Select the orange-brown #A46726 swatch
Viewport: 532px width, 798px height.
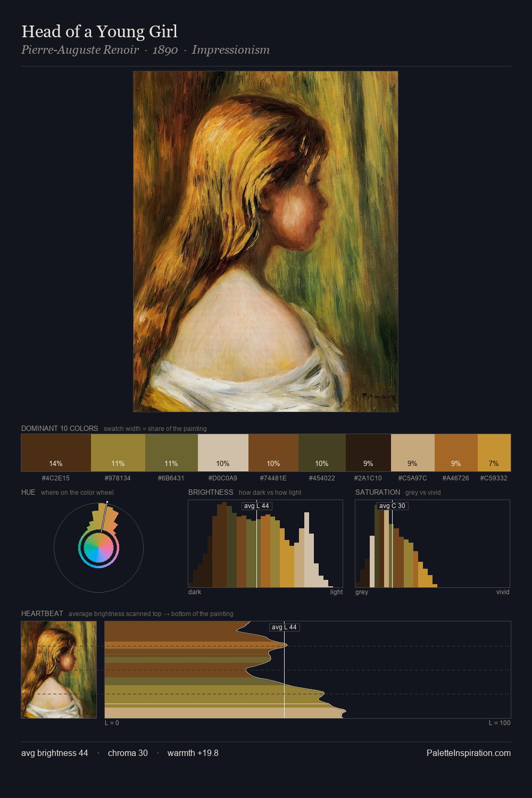456,453
